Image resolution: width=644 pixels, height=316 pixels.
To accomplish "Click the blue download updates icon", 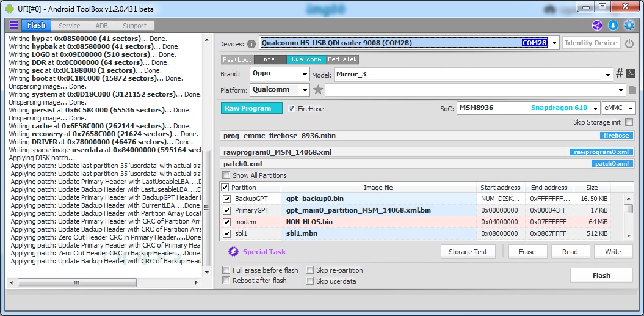I will pos(613,26).
